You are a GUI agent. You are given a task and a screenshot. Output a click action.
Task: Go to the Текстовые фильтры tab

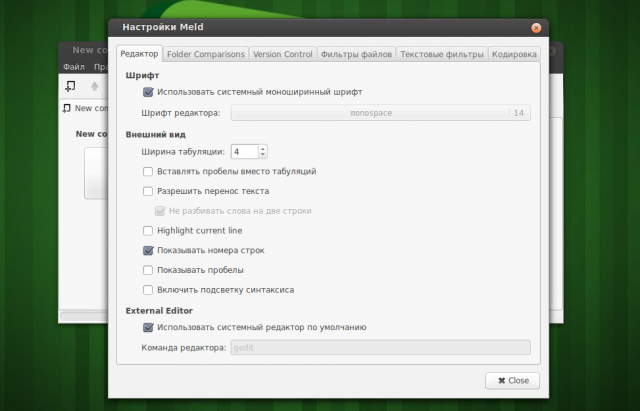pos(442,54)
